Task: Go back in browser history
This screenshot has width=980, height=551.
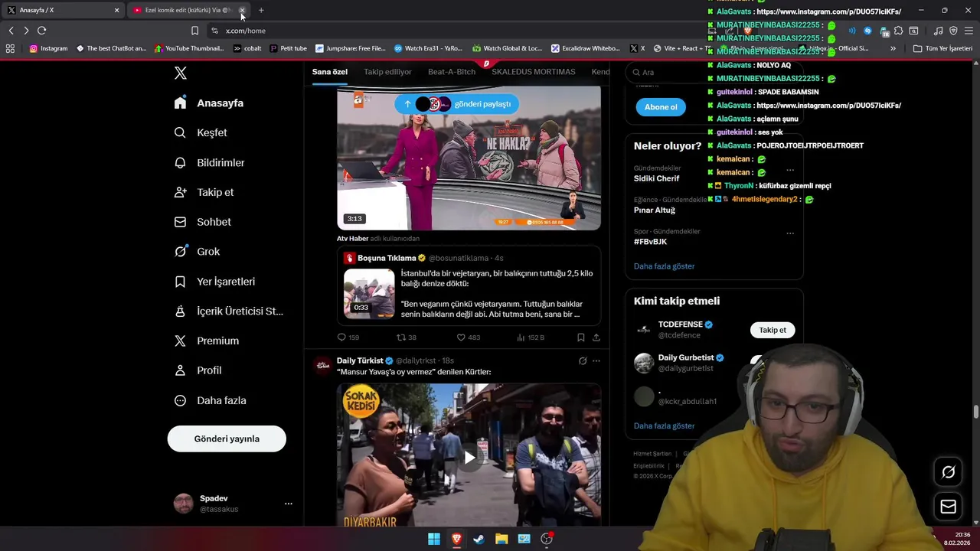Action: [x=11, y=31]
